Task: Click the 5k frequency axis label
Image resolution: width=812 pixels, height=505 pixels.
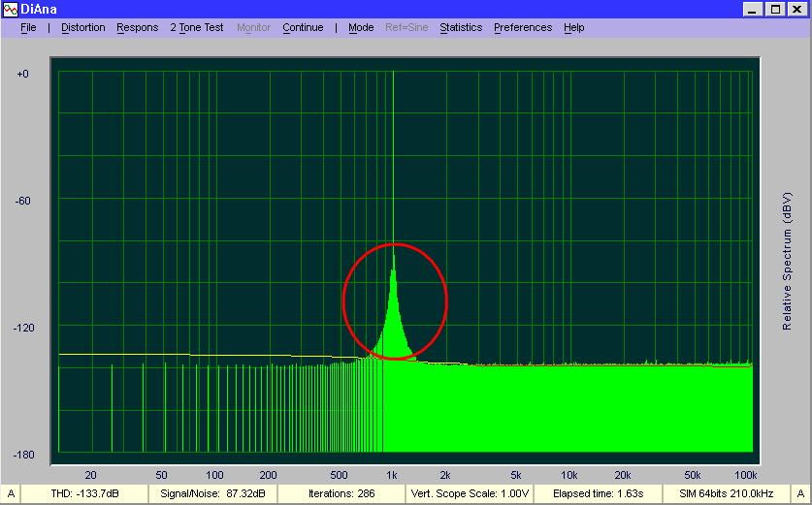Action: (x=515, y=475)
